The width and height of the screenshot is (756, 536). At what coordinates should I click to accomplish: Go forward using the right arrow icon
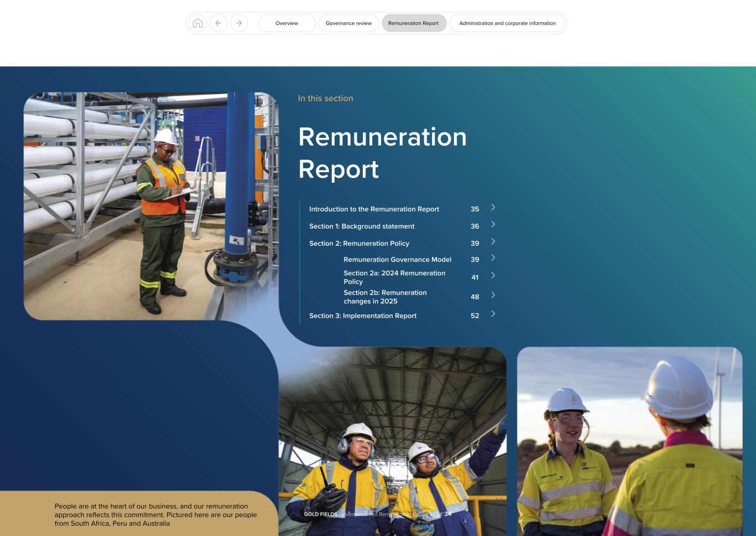(x=239, y=23)
